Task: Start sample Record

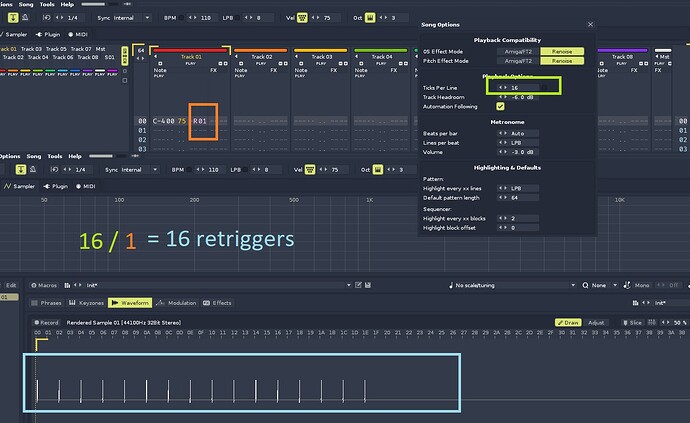Action: pyautogui.click(x=46, y=323)
